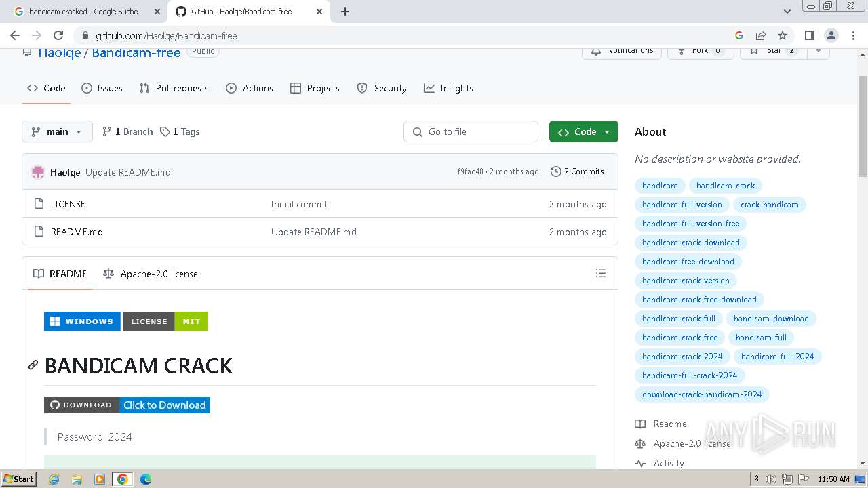
Task: Open the bandicam-crack topic tag
Action: pyautogui.click(x=726, y=186)
